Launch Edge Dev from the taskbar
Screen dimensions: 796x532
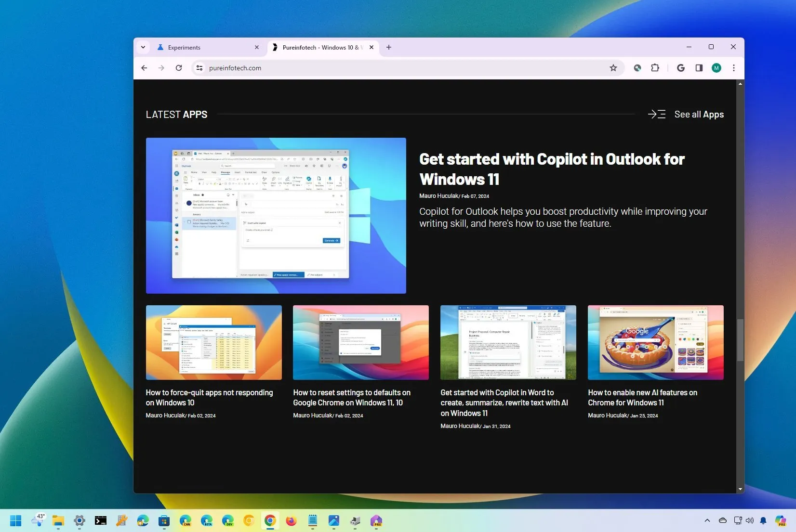[x=228, y=520]
